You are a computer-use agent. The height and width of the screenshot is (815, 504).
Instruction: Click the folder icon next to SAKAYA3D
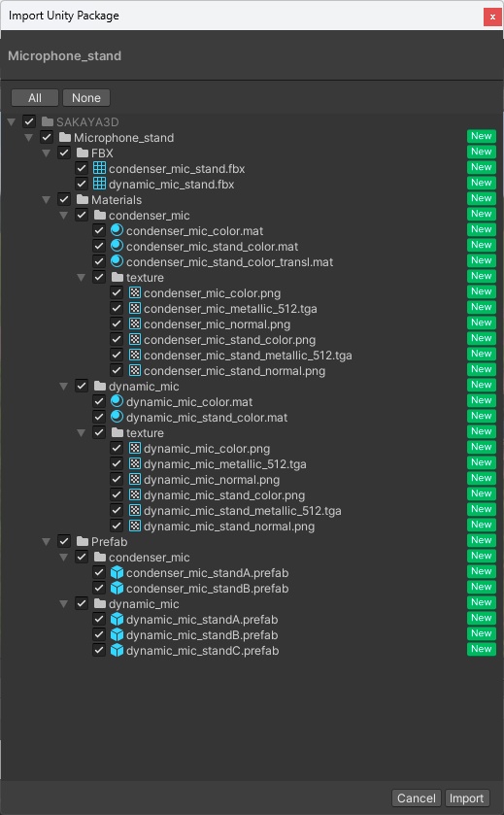[x=48, y=121]
